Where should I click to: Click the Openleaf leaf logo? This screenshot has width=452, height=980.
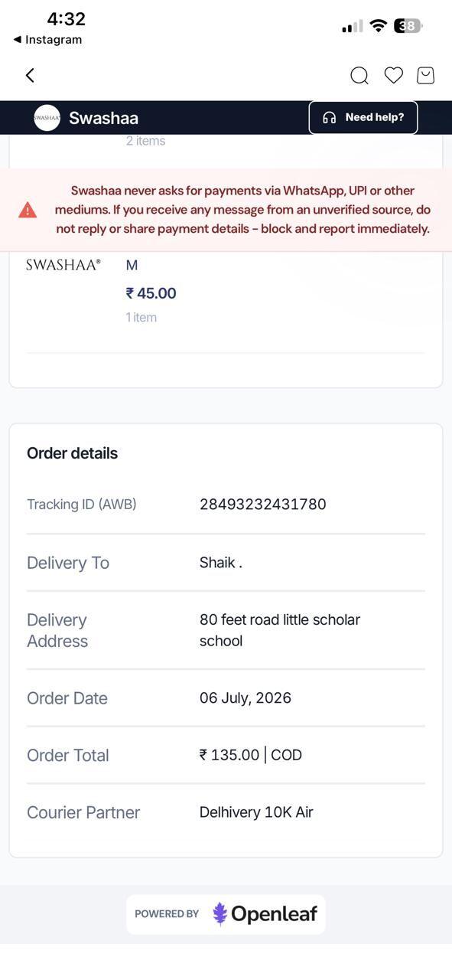tap(220, 913)
